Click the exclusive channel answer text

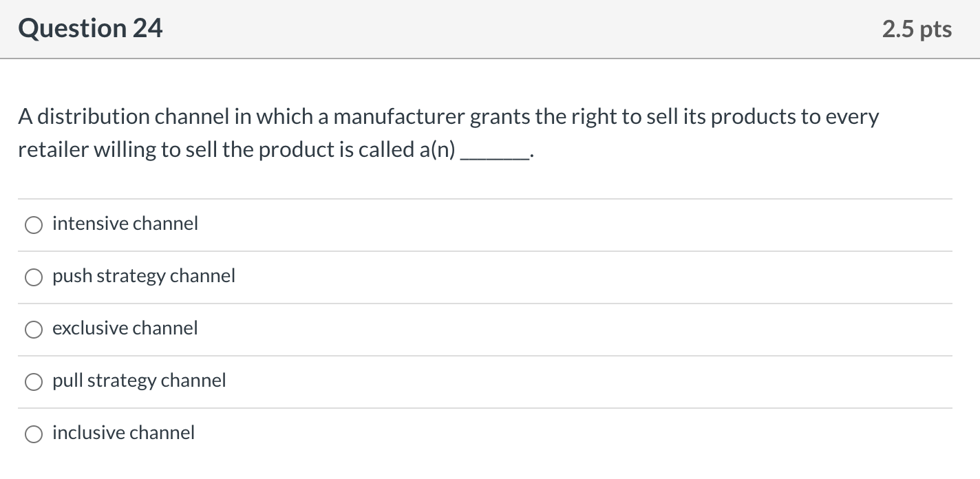point(125,328)
